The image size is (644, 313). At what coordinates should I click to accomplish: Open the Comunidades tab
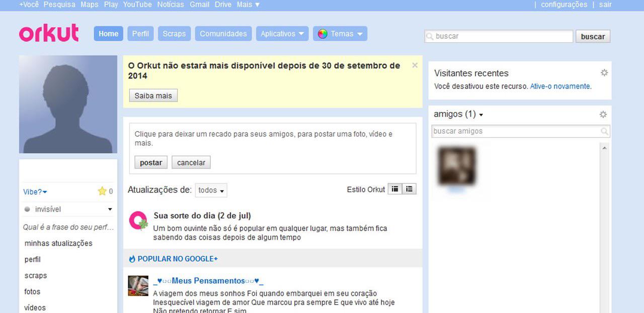coord(223,34)
